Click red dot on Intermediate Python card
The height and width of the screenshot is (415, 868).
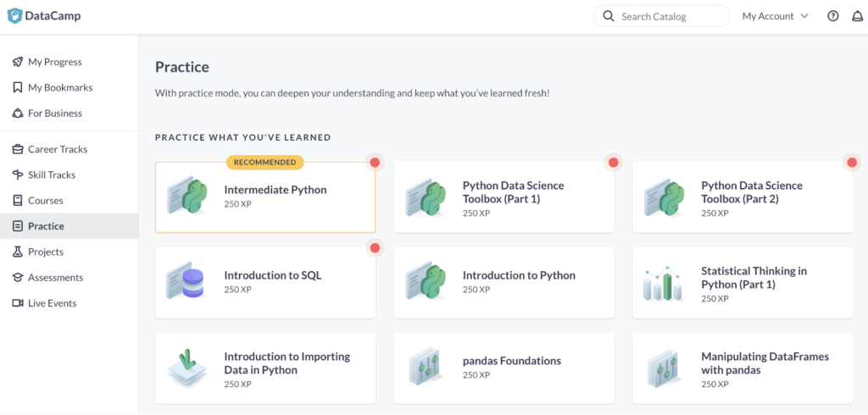[x=375, y=163]
